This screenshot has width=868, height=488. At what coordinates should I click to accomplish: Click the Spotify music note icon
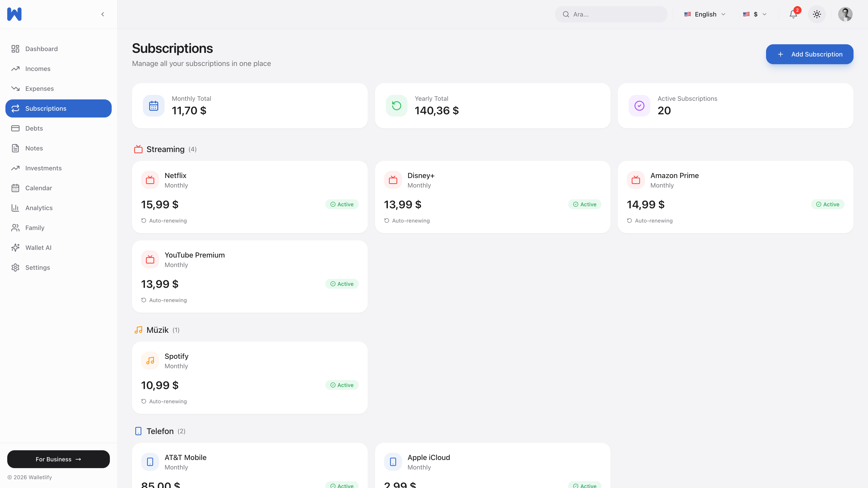coord(150,361)
